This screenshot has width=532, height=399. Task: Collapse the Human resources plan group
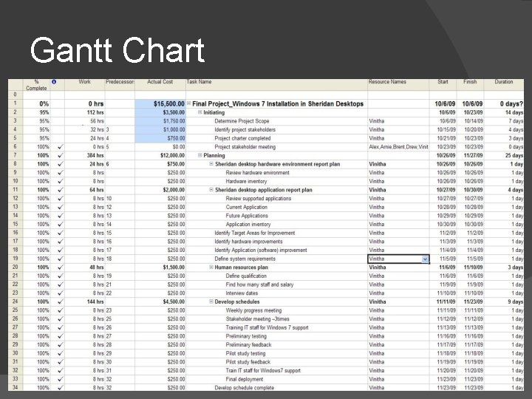211,267
